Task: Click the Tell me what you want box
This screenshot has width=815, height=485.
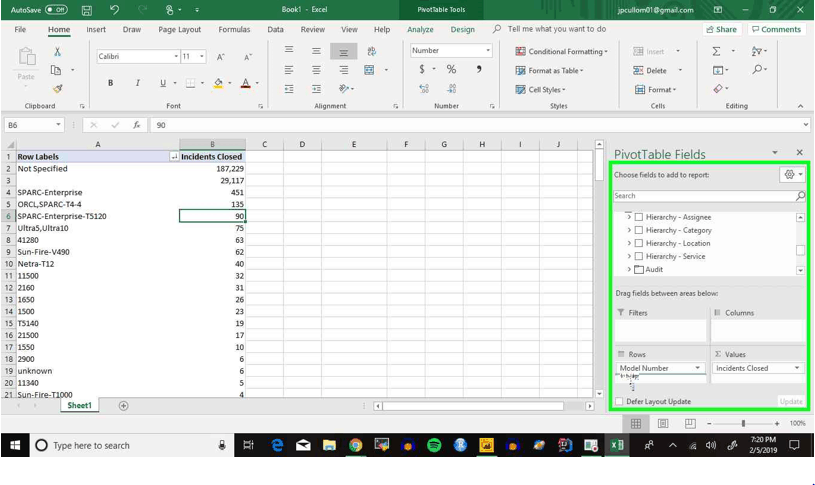Action: [x=557, y=29]
